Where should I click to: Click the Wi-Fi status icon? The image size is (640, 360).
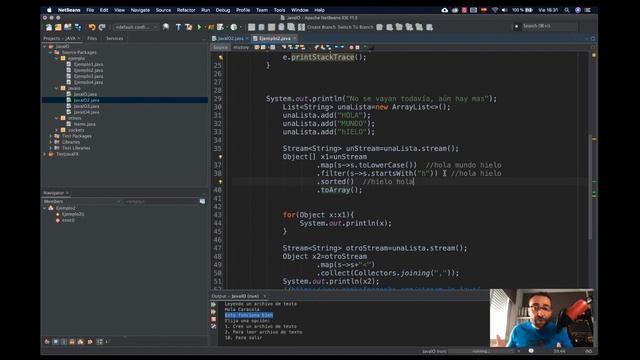point(495,10)
